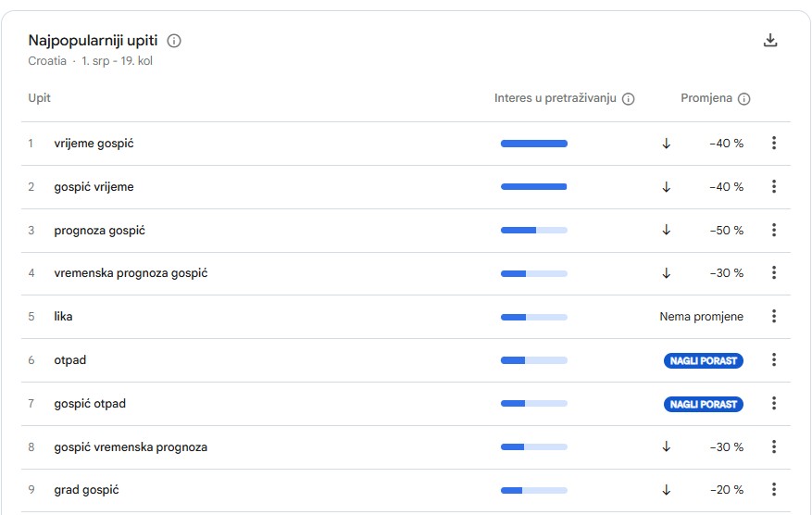Show info for Interes u pretraživanju column
Screen dimensions: 812x515
click(628, 99)
